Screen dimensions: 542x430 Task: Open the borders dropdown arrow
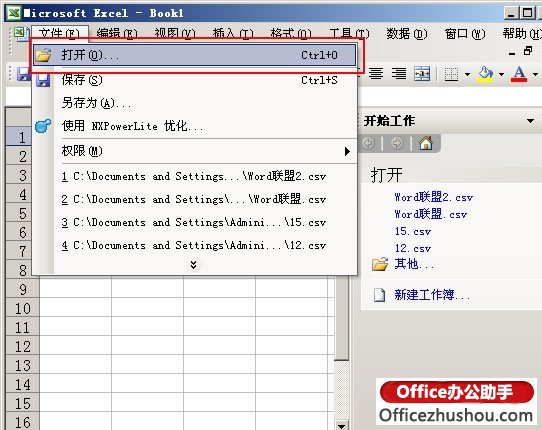click(467, 74)
